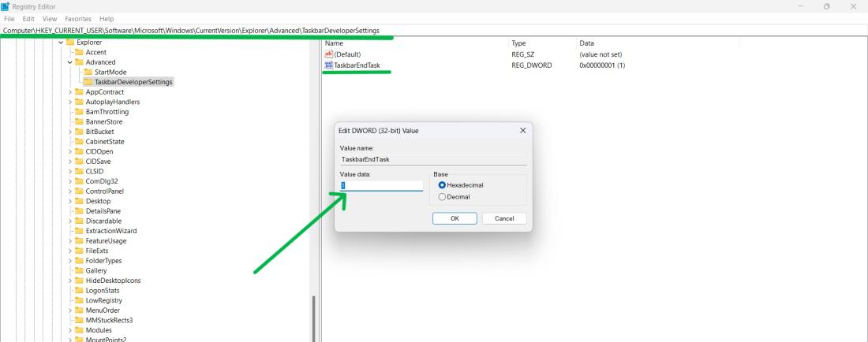868x342 pixels.
Task: Open the Help menu
Action: pyautogui.click(x=107, y=19)
